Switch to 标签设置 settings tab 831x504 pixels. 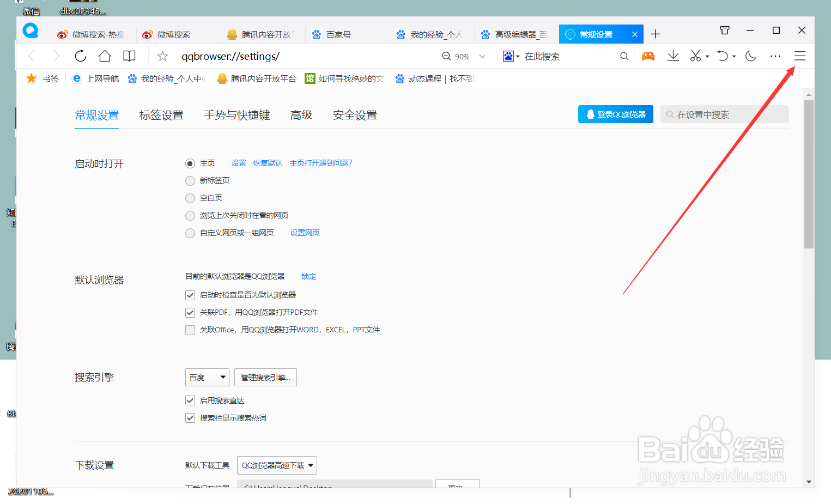coord(161,115)
